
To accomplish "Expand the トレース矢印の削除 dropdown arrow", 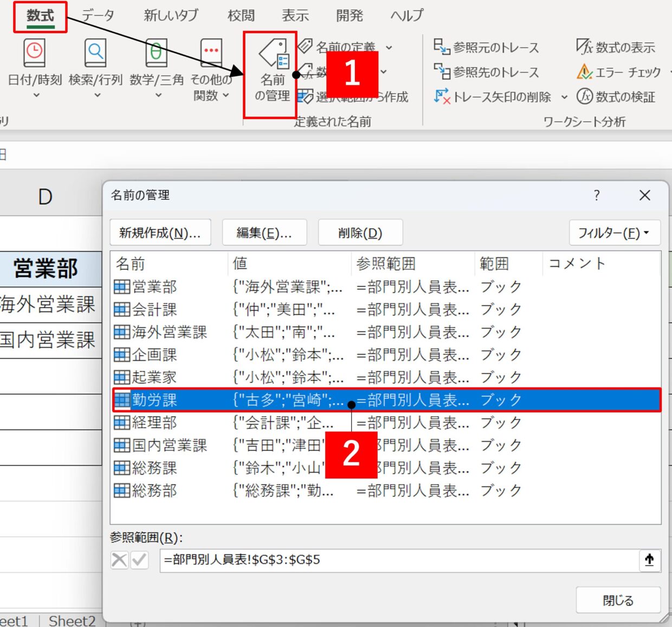I will click(564, 97).
